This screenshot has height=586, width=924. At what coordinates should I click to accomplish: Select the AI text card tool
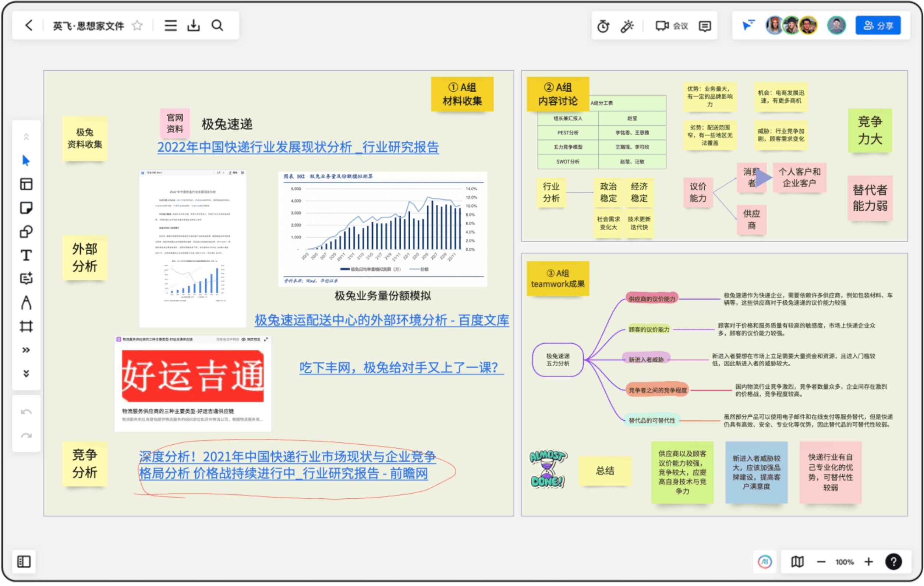pos(26,279)
